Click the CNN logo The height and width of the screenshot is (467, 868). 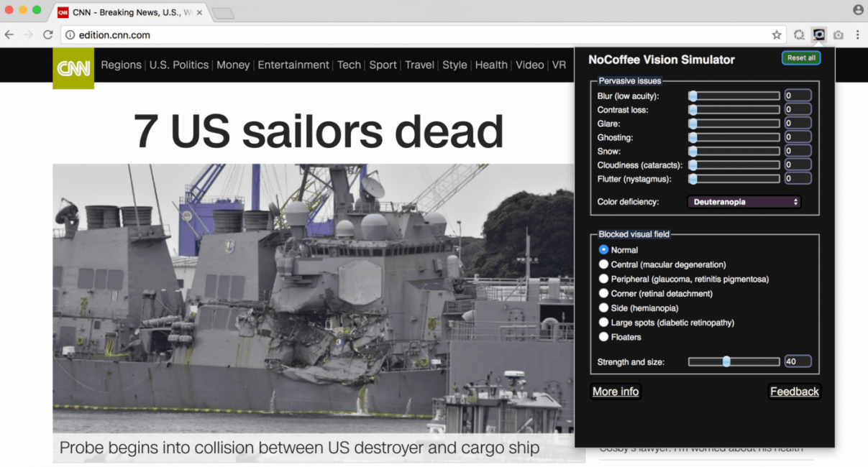click(x=73, y=68)
